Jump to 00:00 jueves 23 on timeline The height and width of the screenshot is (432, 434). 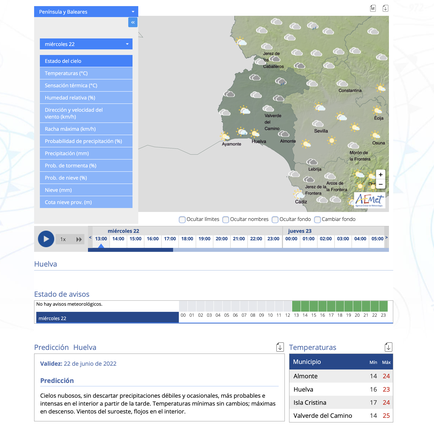tap(291, 239)
